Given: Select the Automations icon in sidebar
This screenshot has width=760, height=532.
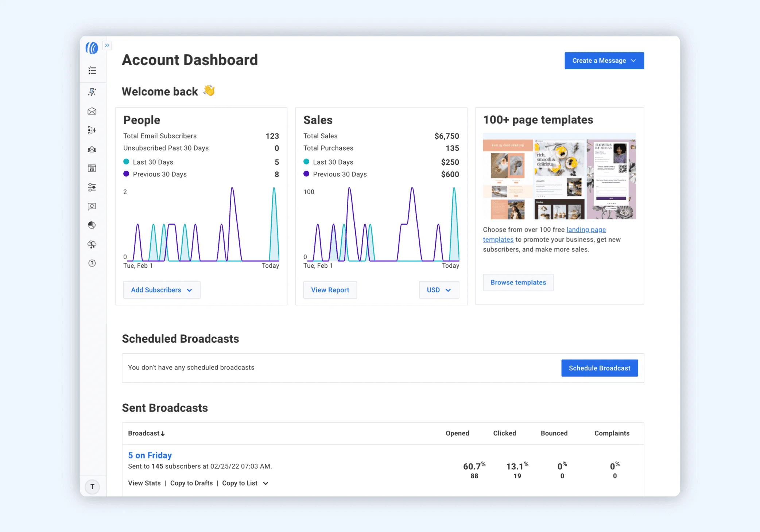Looking at the screenshot, I should click(92, 130).
